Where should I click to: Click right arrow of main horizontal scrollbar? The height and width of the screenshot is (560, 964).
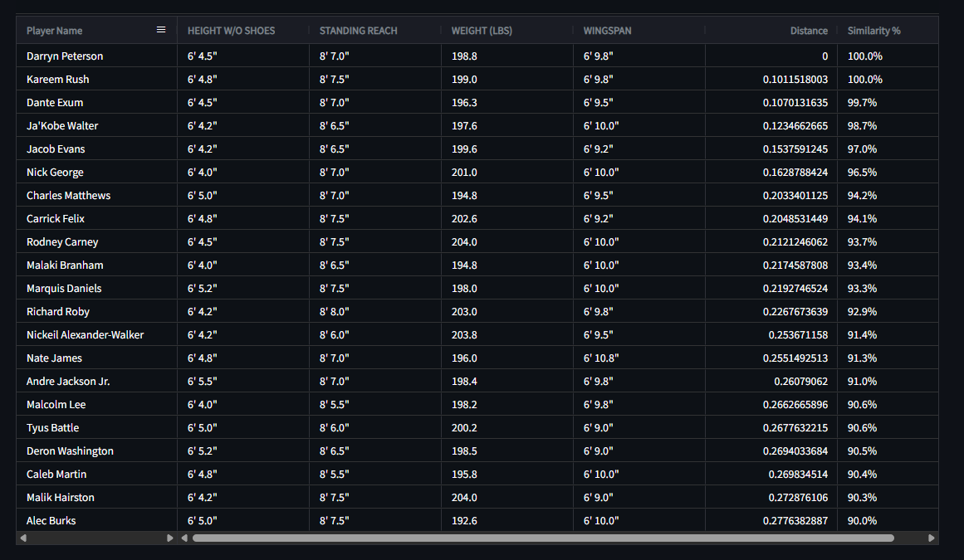932,538
